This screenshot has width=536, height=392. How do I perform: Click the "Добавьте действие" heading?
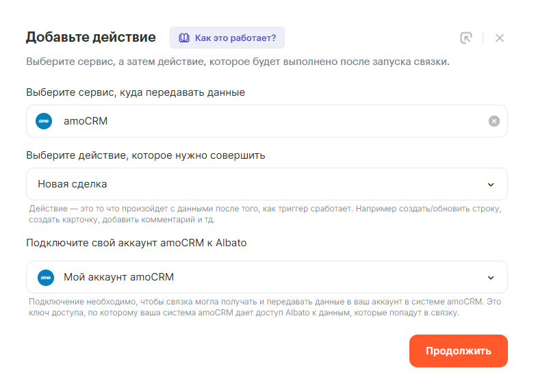click(x=91, y=37)
